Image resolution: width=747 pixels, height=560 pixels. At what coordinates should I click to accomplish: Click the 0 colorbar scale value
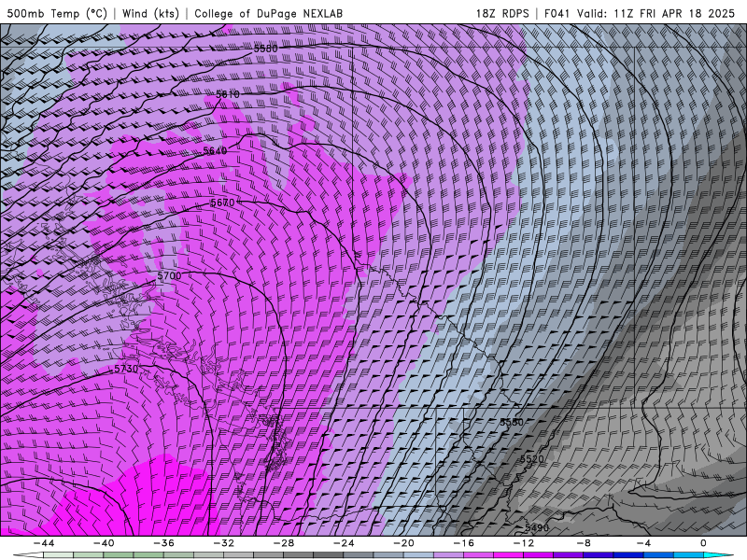pos(704,543)
